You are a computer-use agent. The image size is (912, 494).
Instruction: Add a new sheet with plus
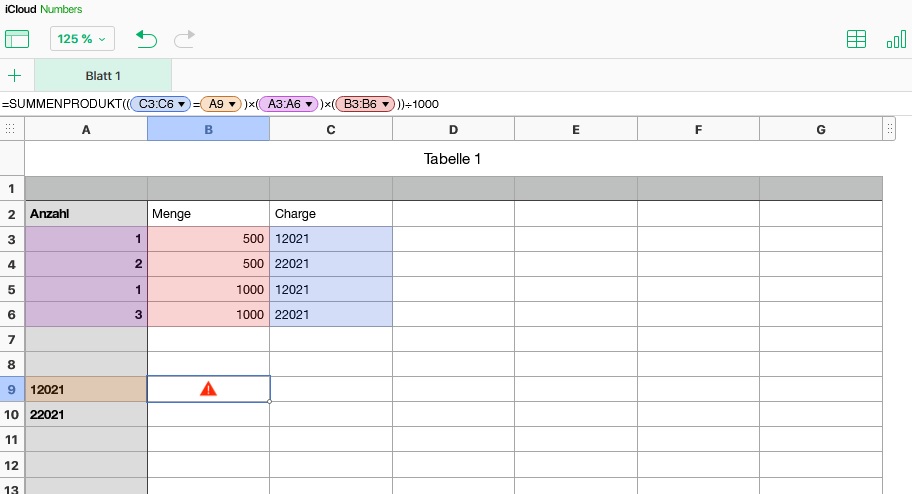pyautogui.click(x=15, y=76)
